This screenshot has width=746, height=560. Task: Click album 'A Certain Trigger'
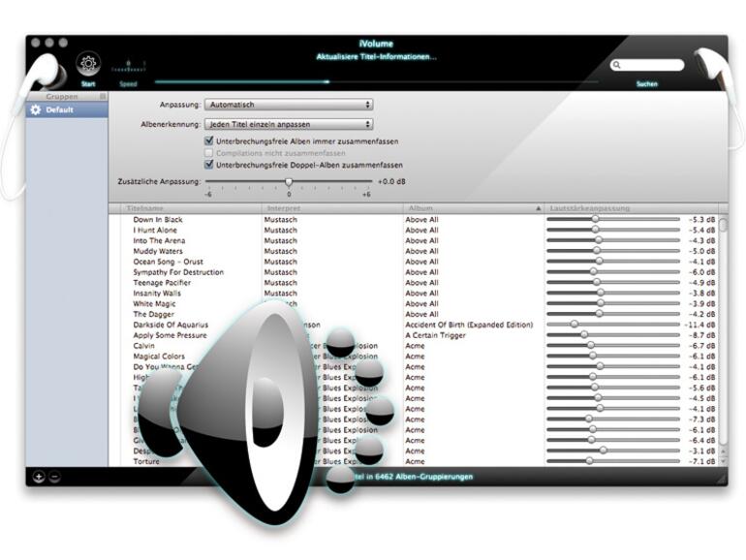(x=435, y=335)
